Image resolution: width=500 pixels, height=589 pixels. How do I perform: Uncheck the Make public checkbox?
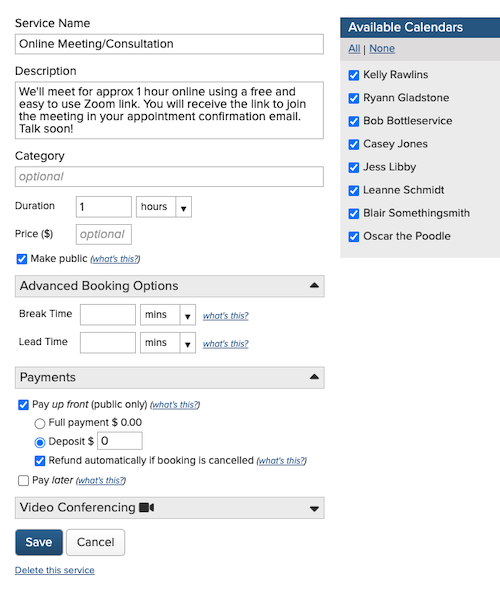(x=22, y=259)
